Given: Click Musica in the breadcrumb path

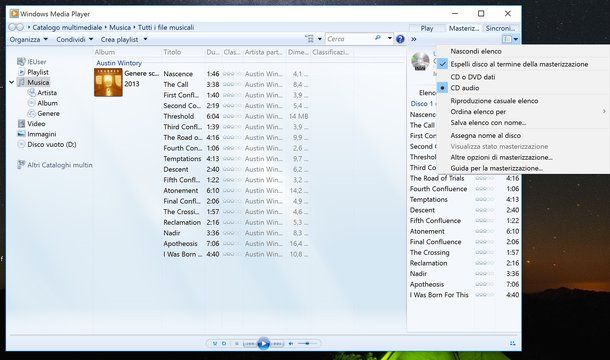Looking at the screenshot, I should point(120,27).
